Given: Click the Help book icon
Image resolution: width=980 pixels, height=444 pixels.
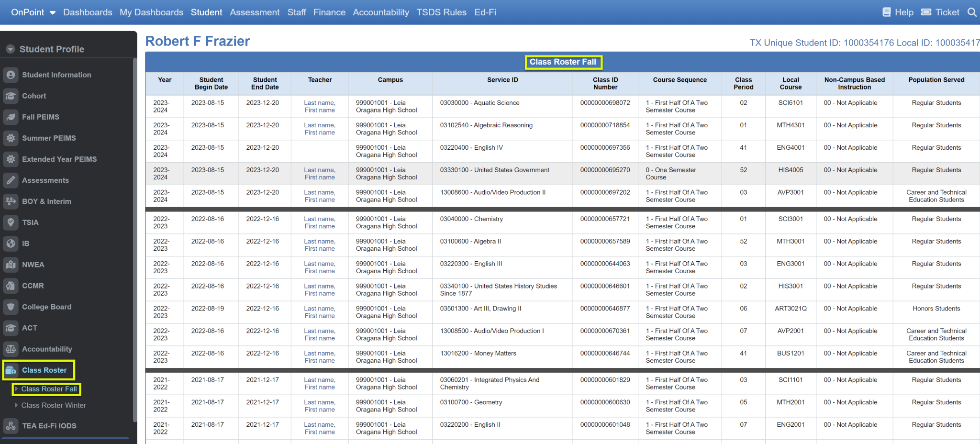Looking at the screenshot, I should click(x=886, y=11).
